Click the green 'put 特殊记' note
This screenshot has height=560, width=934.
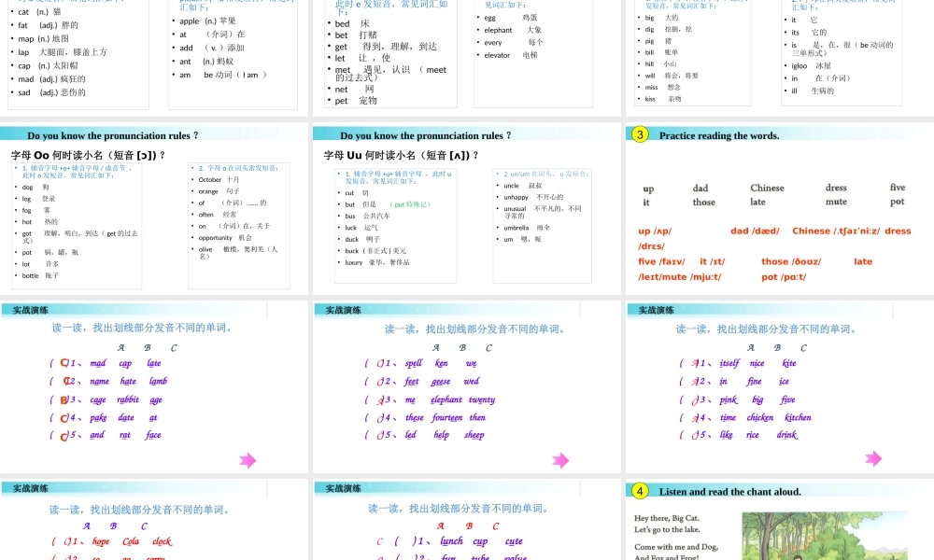click(x=410, y=204)
